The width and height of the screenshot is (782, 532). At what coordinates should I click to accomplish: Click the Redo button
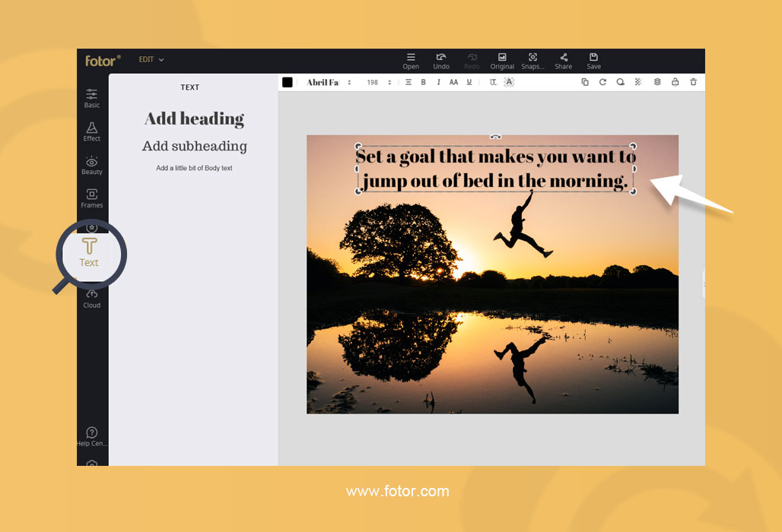coord(472,62)
